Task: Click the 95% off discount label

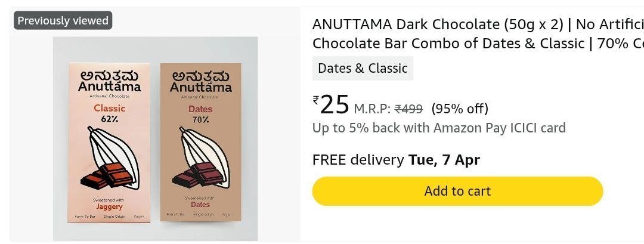Action: [460, 109]
